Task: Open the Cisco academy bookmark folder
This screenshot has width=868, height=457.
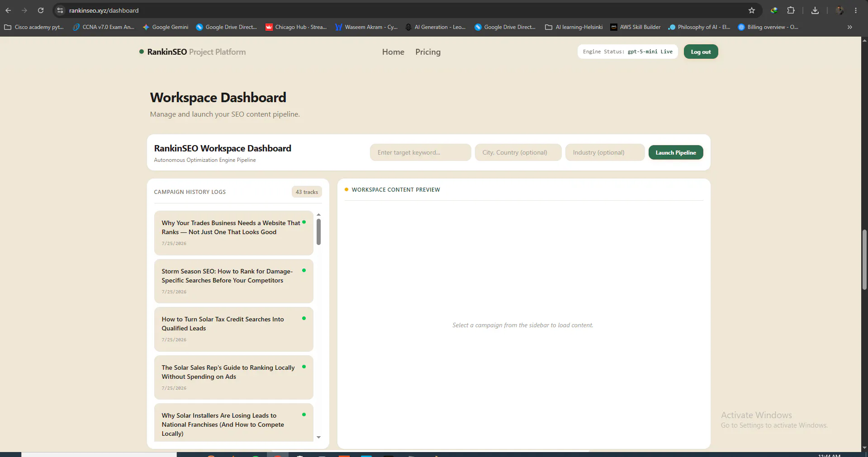Action: pyautogui.click(x=34, y=27)
